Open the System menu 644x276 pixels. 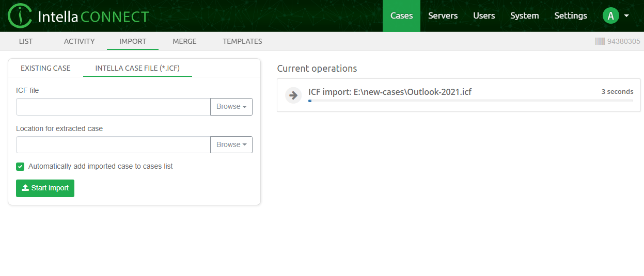coord(524,16)
